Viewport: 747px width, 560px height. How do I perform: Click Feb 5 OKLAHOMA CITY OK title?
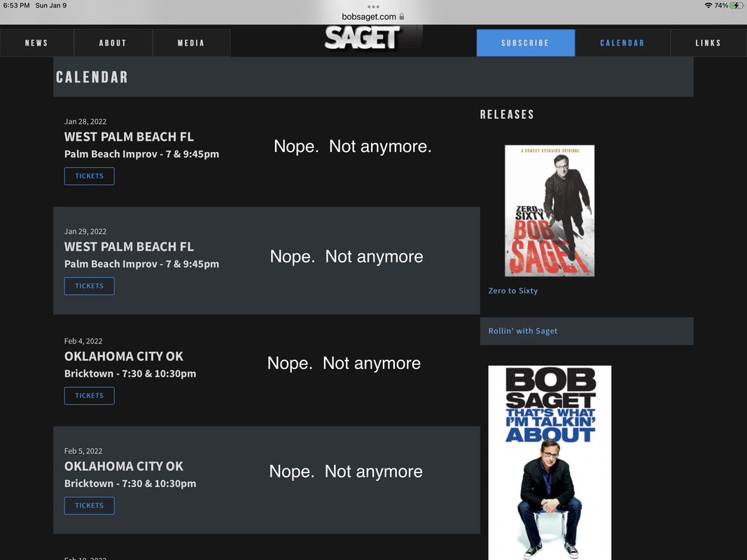point(124,466)
